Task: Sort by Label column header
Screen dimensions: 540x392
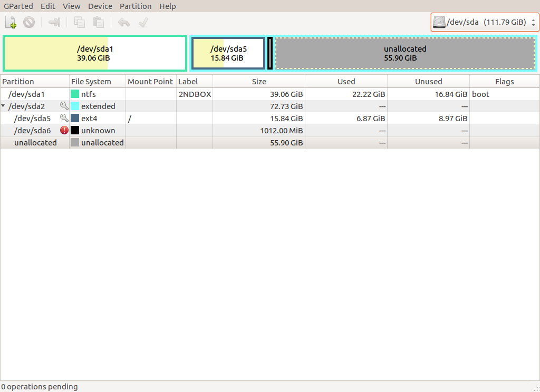Action: click(x=195, y=82)
